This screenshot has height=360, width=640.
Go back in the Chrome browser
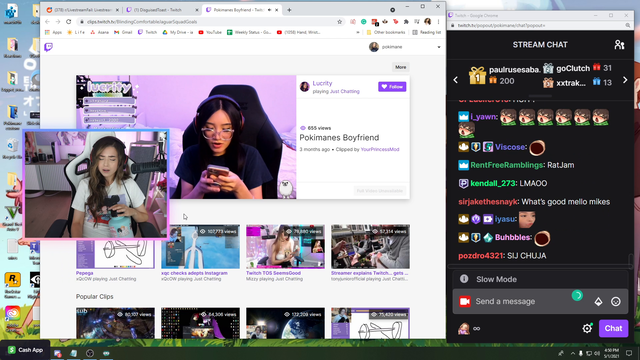[47, 22]
